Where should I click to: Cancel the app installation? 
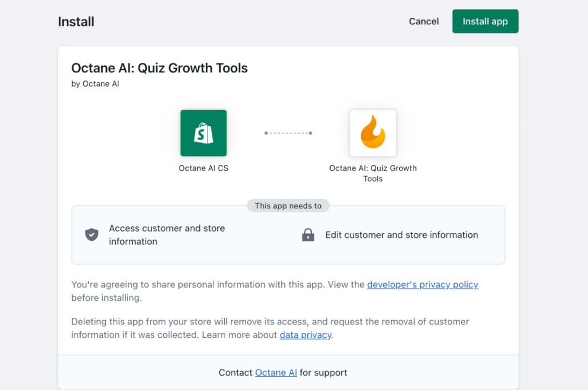coord(424,21)
